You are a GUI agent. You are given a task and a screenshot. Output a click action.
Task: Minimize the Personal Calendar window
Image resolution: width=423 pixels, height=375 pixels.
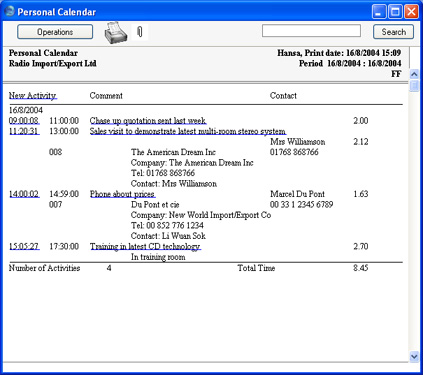[x=379, y=12]
